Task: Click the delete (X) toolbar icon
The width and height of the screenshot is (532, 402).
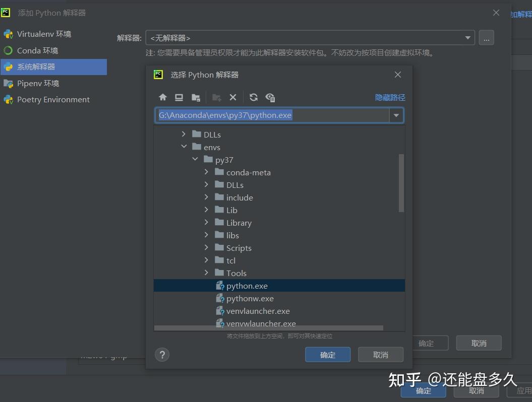Action: pos(233,98)
